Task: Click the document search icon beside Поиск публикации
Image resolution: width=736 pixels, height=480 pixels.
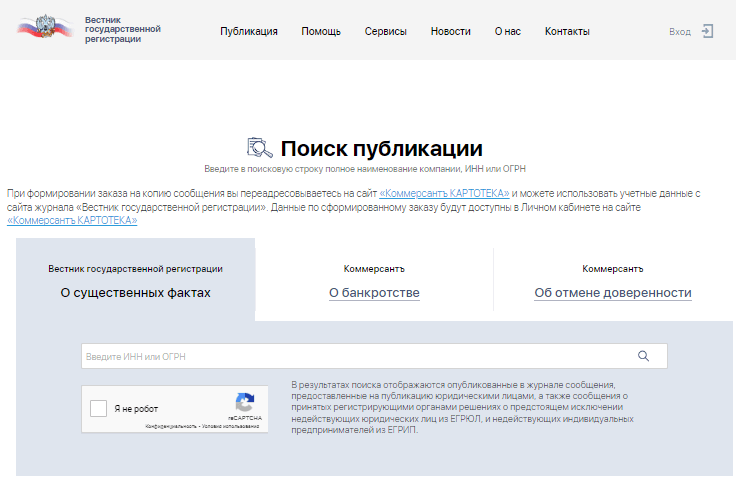Action: [260, 148]
